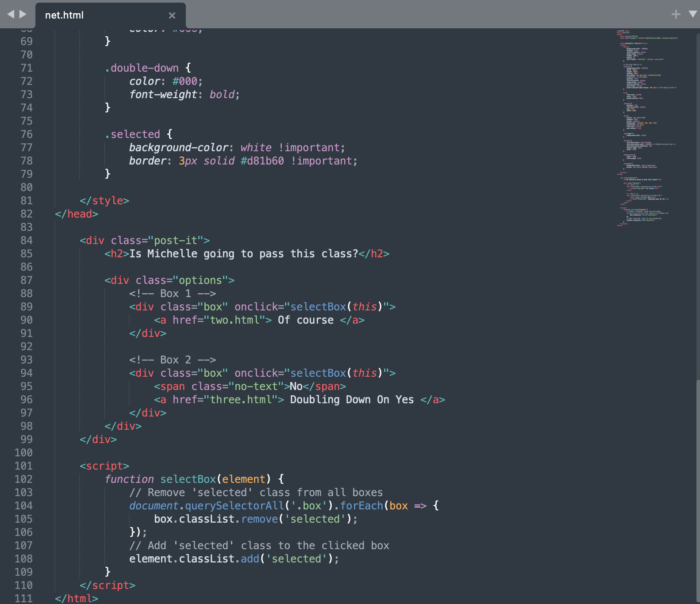The width and height of the screenshot is (700, 604).
Task: Click line number 71 in gutter
Action: 27,68
